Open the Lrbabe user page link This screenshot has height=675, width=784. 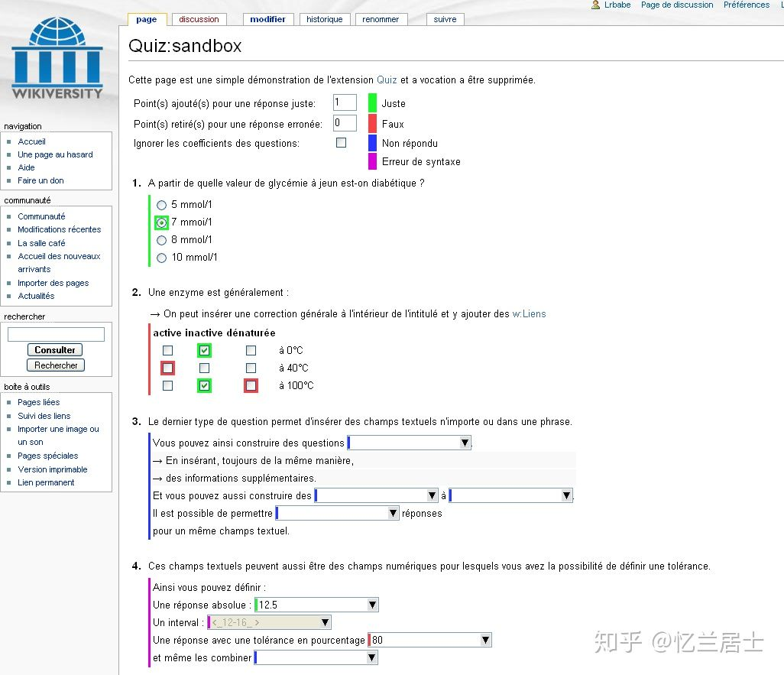pos(617,5)
